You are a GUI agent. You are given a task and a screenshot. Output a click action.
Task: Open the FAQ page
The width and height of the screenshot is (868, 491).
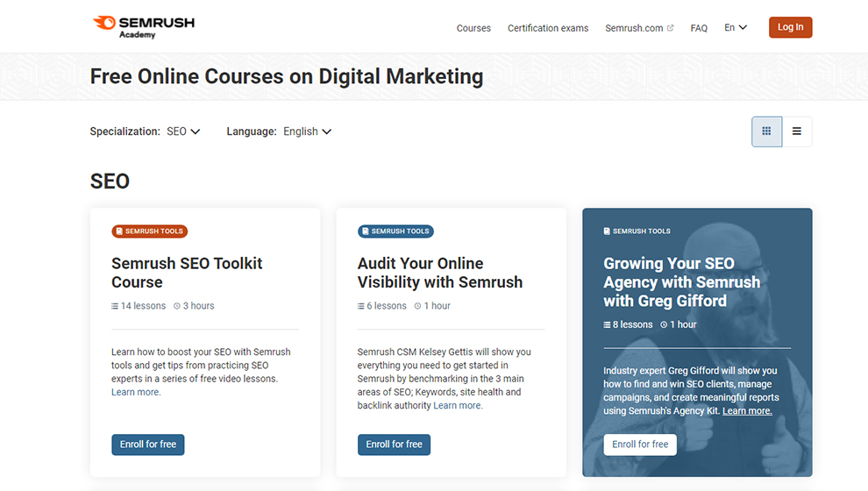click(x=699, y=28)
